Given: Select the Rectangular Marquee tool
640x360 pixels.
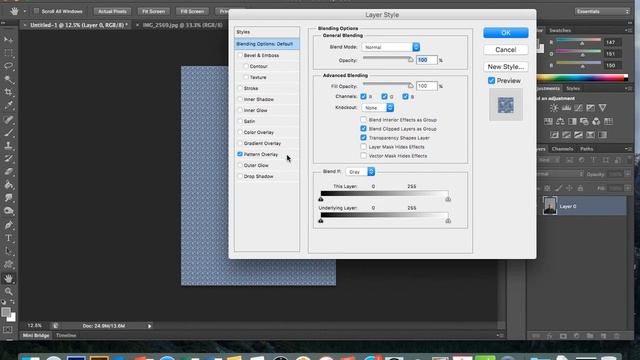Looking at the screenshot, I should (x=8, y=53).
